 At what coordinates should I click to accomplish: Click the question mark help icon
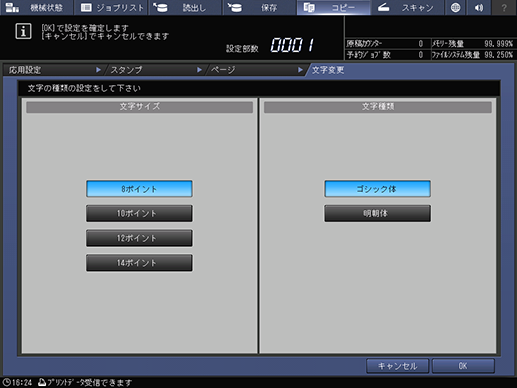pos(504,7)
